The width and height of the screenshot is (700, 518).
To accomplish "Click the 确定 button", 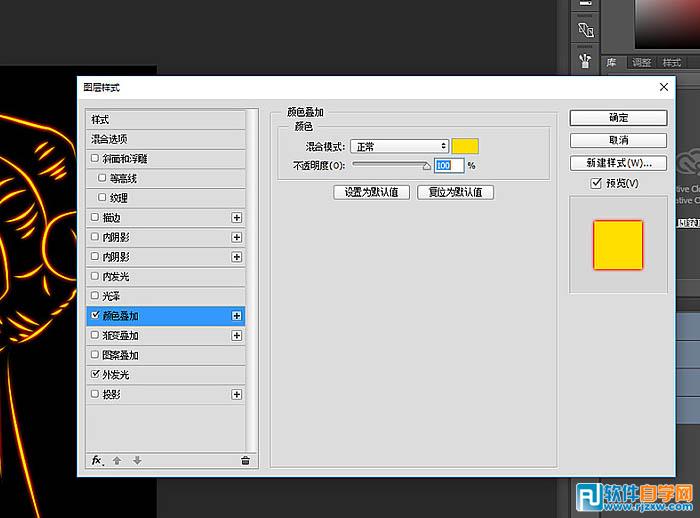I will pyautogui.click(x=618, y=118).
